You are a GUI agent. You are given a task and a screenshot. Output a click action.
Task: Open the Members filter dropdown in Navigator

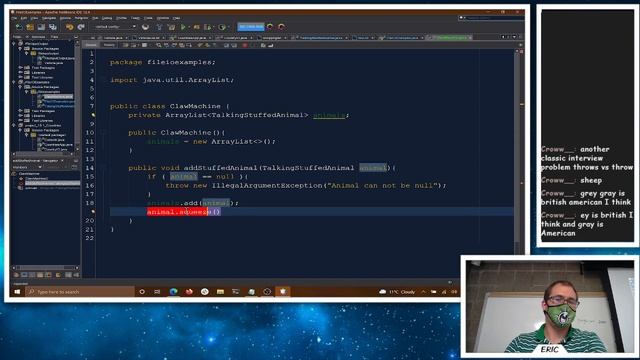[27, 167]
